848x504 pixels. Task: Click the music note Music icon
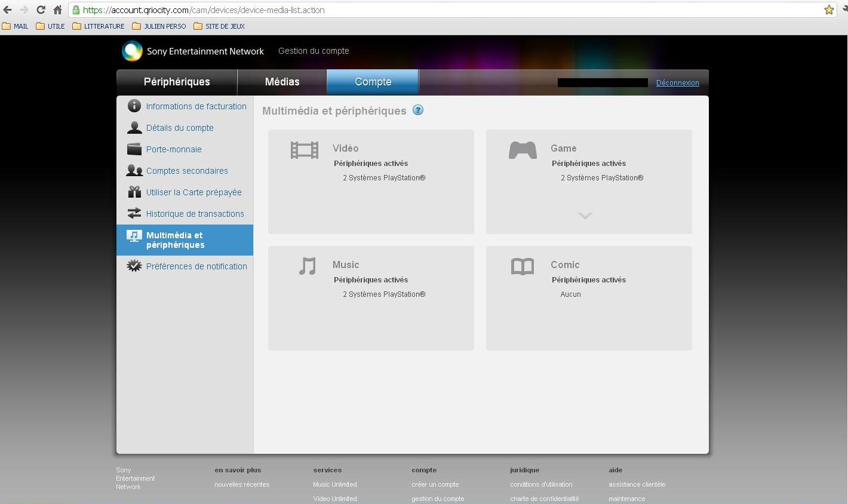pos(307,266)
